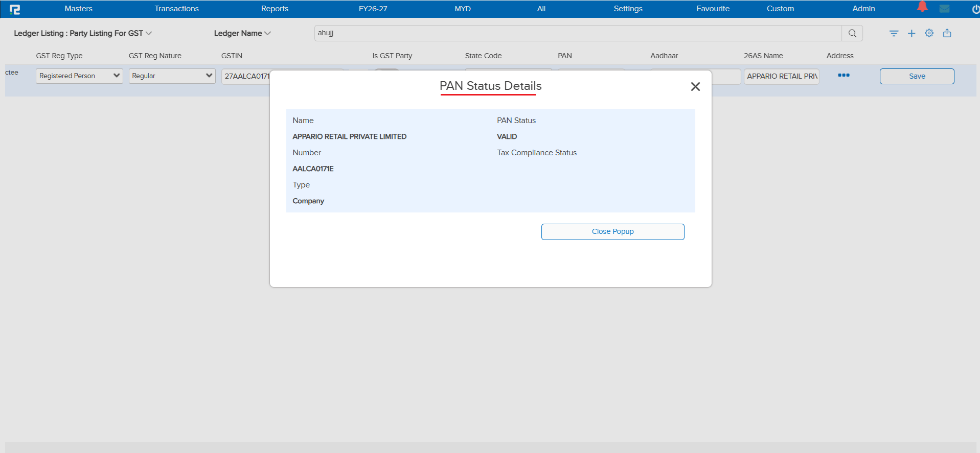The image size is (980, 453).
Task: Click the Company type value
Action: coord(308,201)
